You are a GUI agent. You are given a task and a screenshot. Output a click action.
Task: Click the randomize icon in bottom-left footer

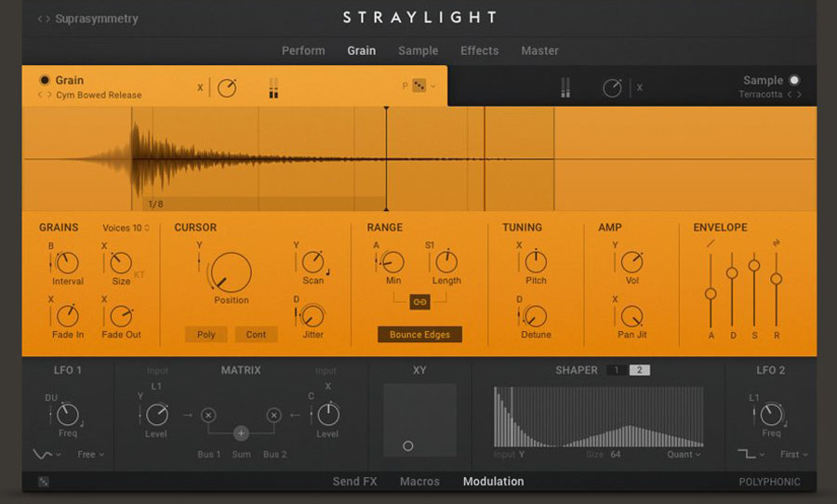click(x=43, y=482)
